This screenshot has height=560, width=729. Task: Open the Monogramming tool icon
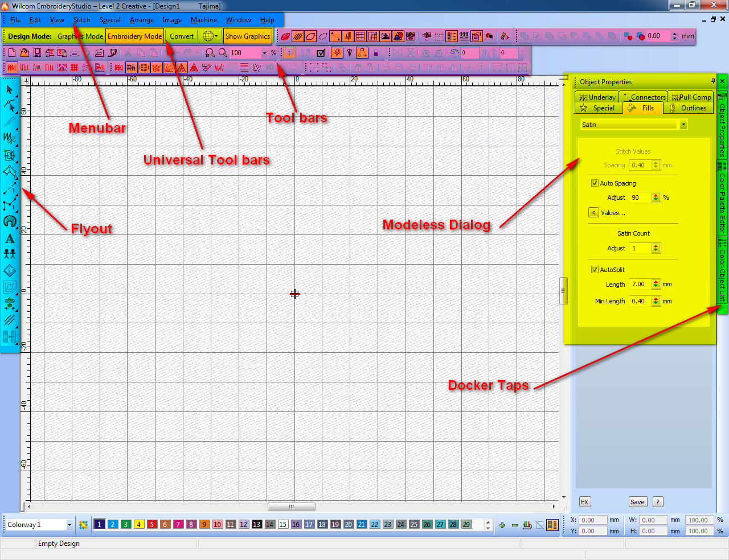10,271
